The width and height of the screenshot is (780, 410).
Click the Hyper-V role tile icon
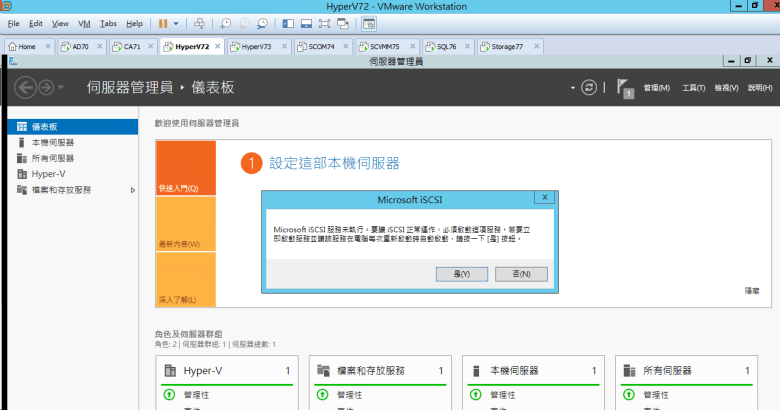coord(170,370)
